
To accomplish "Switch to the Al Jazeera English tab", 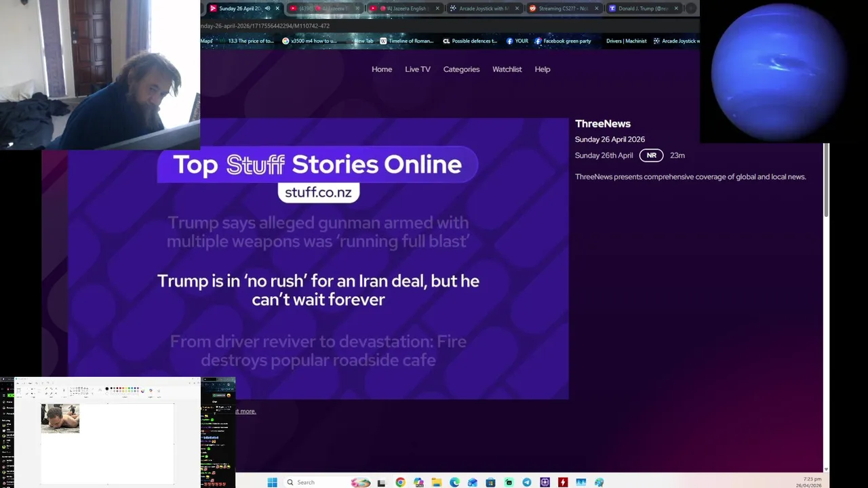I will click(x=406, y=9).
